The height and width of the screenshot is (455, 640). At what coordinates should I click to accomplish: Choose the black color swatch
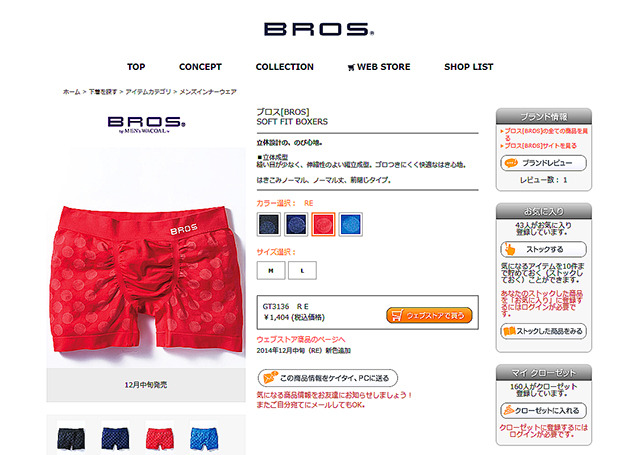[269, 224]
